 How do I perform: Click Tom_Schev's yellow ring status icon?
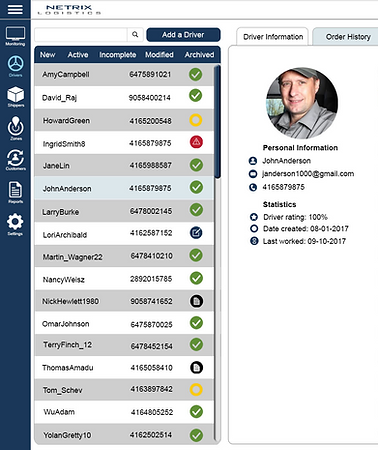(196, 389)
